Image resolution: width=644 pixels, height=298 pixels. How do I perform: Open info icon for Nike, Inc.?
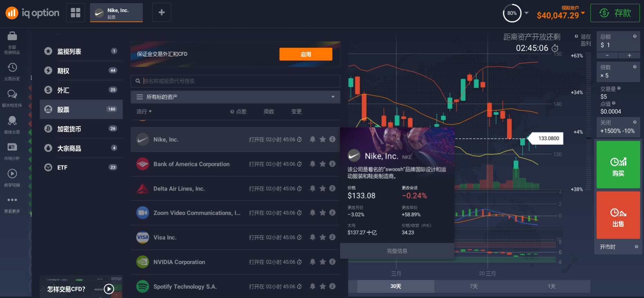point(333,139)
